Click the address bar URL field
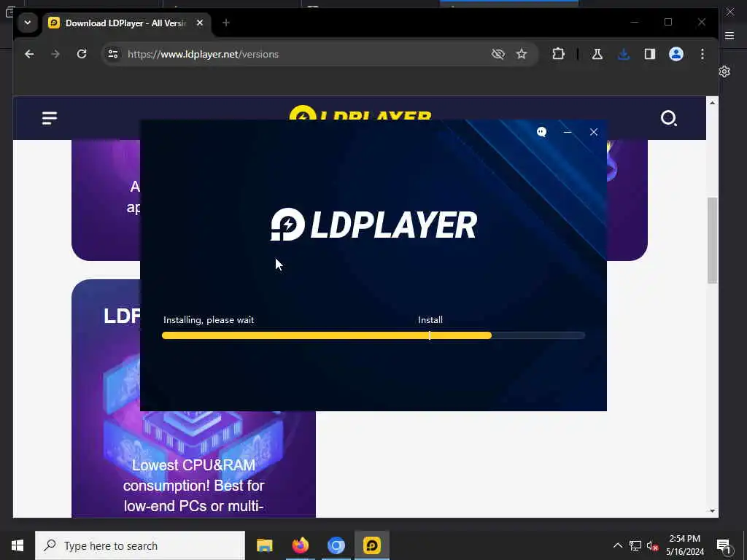This screenshot has height=560, width=747. tap(305, 54)
